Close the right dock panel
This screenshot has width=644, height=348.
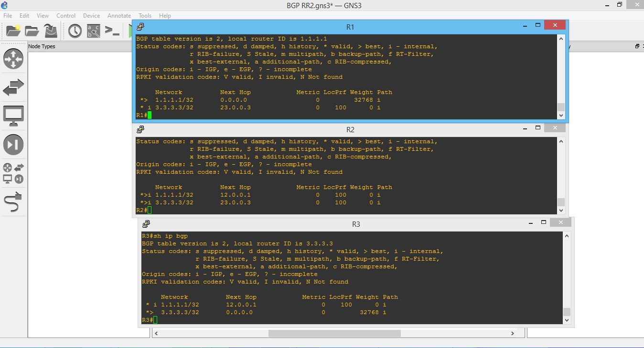click(642, 46)
